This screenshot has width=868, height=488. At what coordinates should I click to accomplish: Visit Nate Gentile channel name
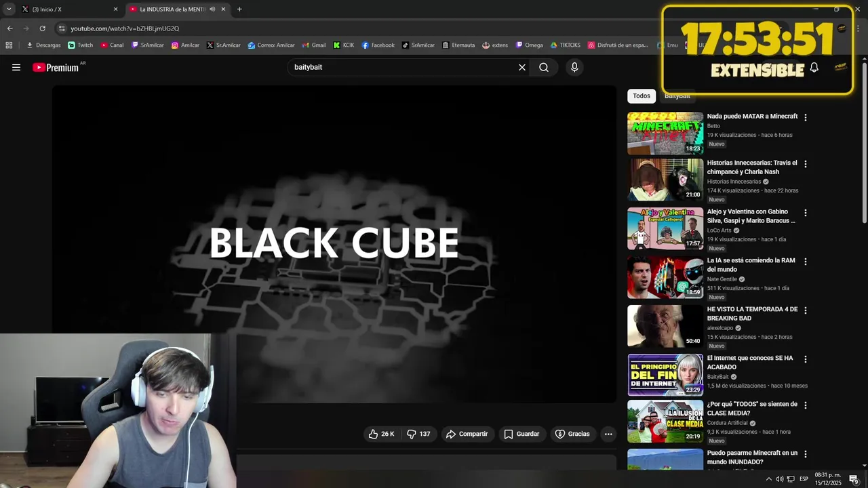(722, 279)
